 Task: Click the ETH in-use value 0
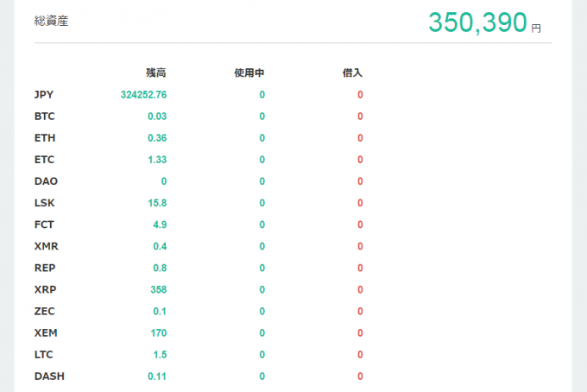tap(262, 138)
